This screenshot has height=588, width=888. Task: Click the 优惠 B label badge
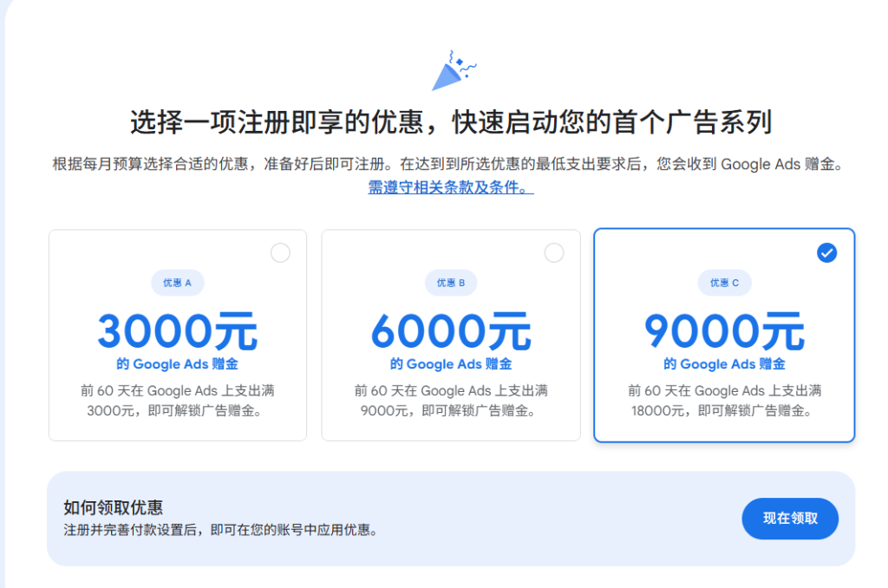click(450, 282)
